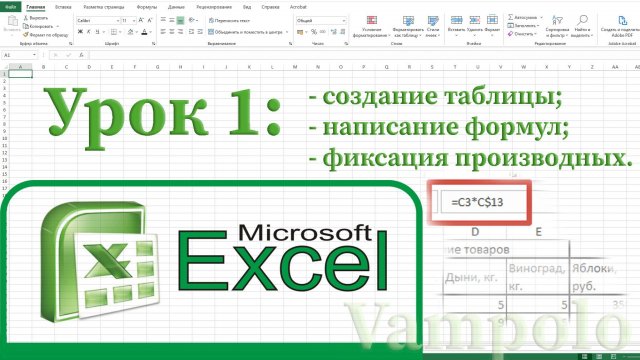
Task: Apply the accounting currency format
Action: point(300,32)
